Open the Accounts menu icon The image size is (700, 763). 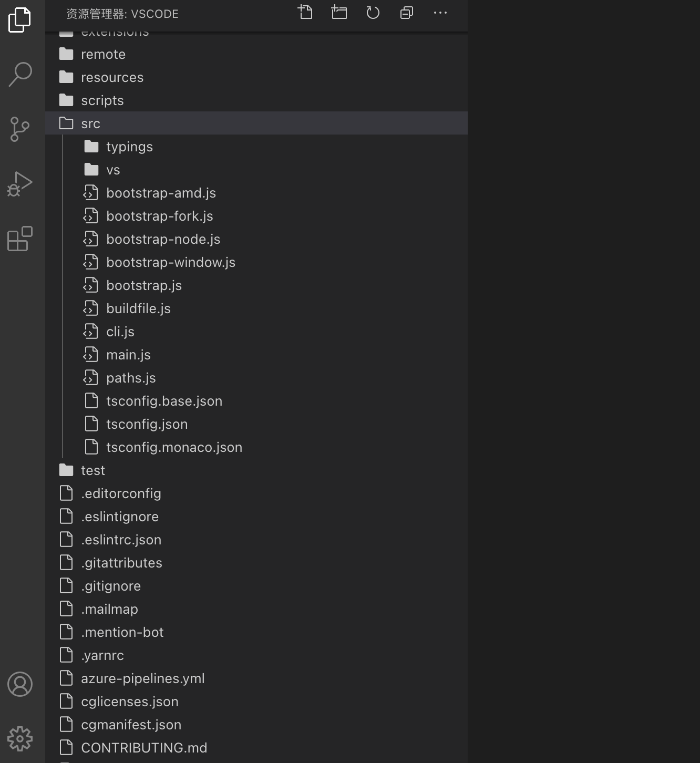(x=20, y=684)
